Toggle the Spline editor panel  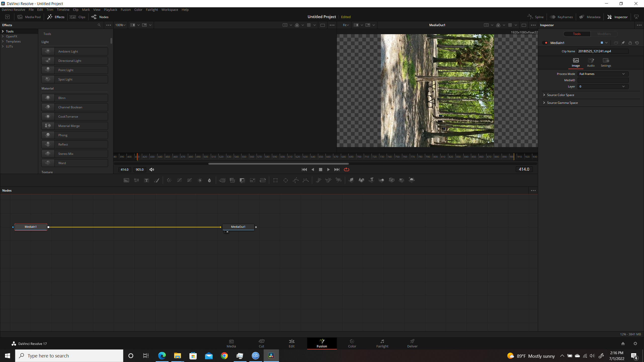[x=536, y=17]
